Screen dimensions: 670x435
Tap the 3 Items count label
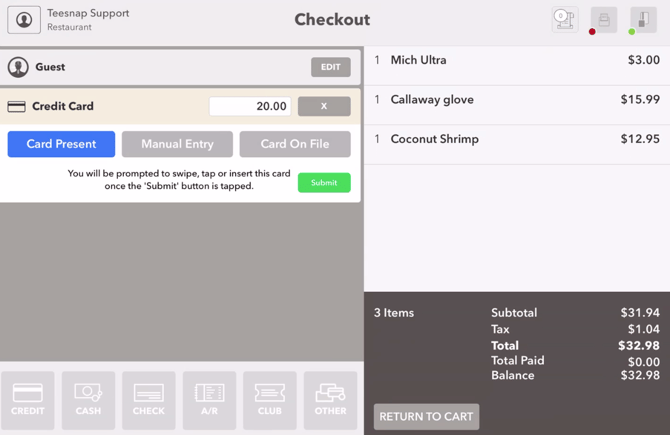394,313
